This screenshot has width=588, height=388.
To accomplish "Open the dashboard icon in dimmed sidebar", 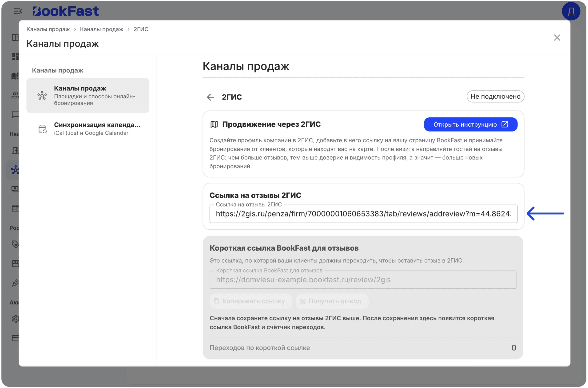I will tap(15, 57).
